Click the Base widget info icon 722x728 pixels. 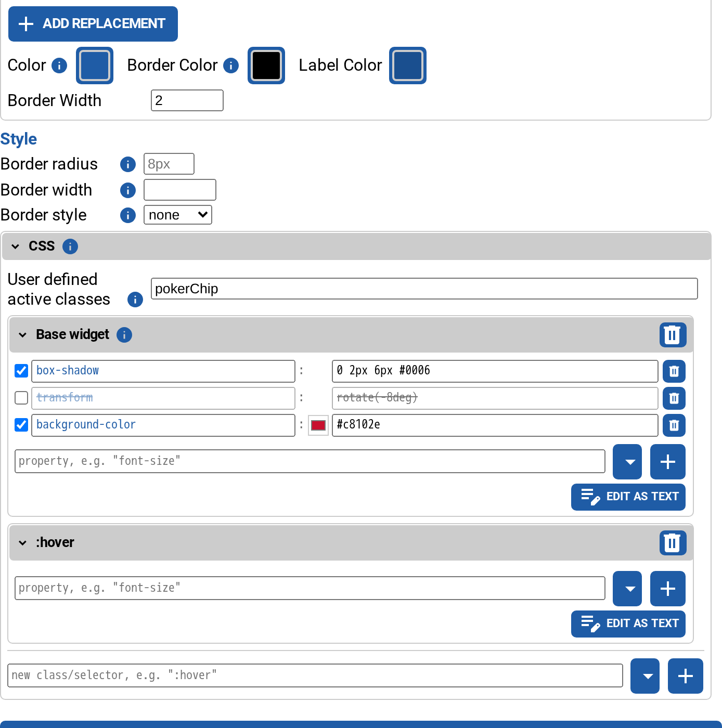(x=124, y=335)
